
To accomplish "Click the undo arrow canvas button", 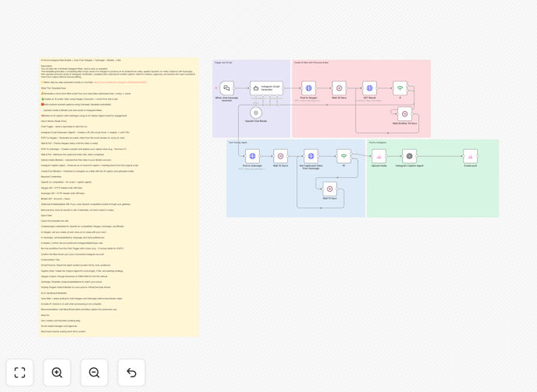I will click(x=131, y=373).
